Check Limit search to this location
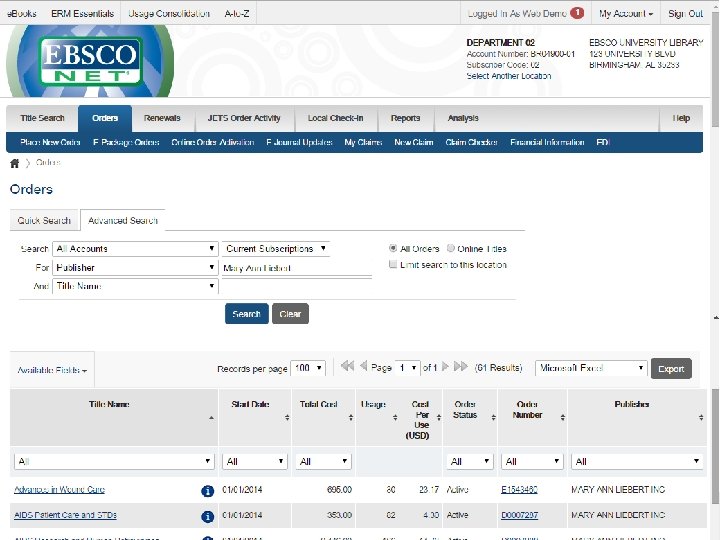Screen dimensions: 720x540 [x=393, y=264]
